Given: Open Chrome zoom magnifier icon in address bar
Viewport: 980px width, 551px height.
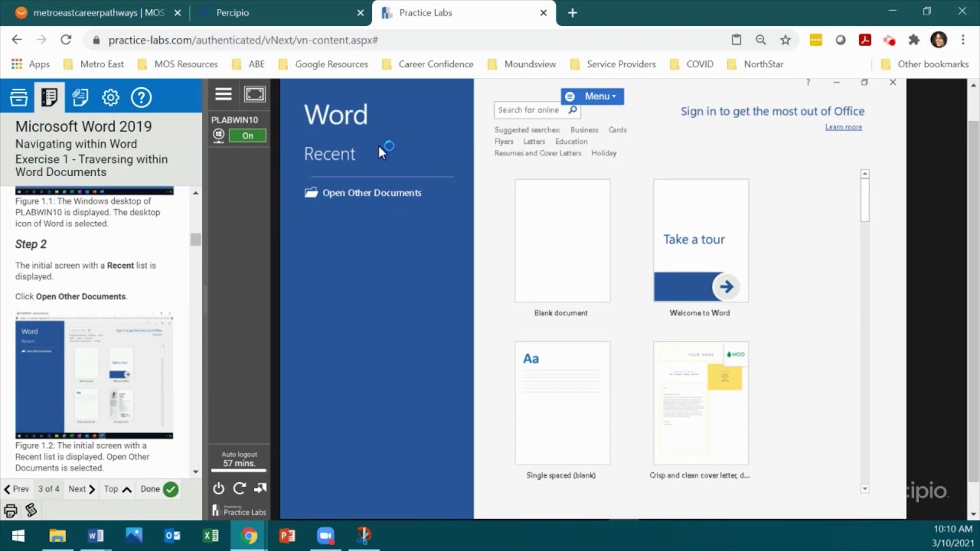Looking at the screenshot, I should pyautogui.click(x=760, y=40).
